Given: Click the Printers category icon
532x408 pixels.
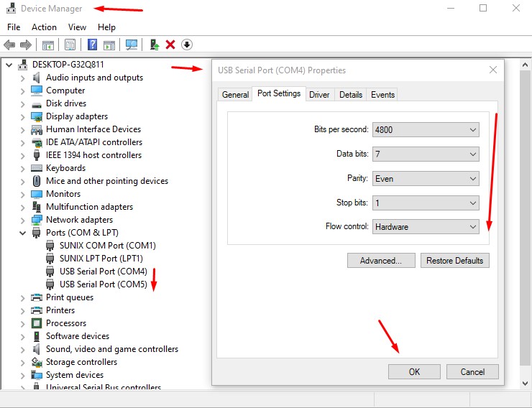Looking at the screenshot, I should click(36, 310).
